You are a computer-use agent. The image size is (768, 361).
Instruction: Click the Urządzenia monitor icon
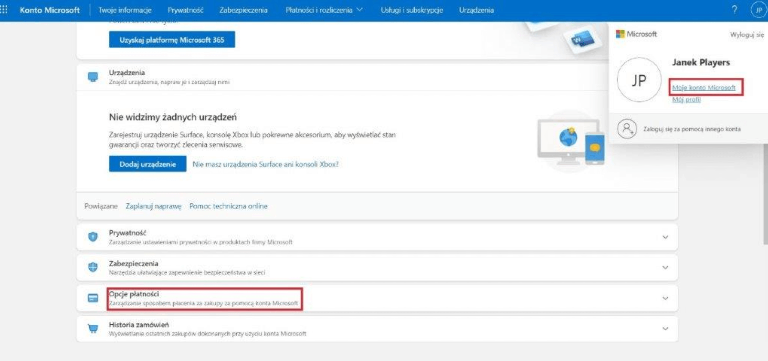pyautogui.click(x=93, y=77)
